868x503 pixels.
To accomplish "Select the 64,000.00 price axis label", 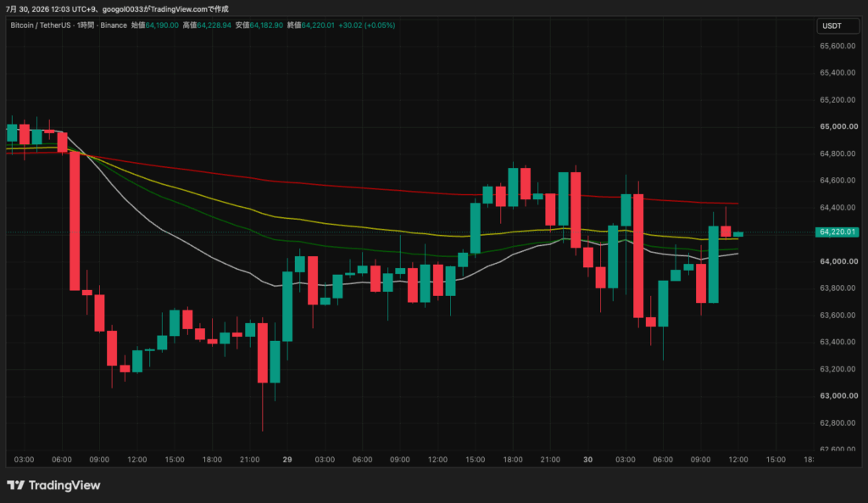I will point(838,261).
